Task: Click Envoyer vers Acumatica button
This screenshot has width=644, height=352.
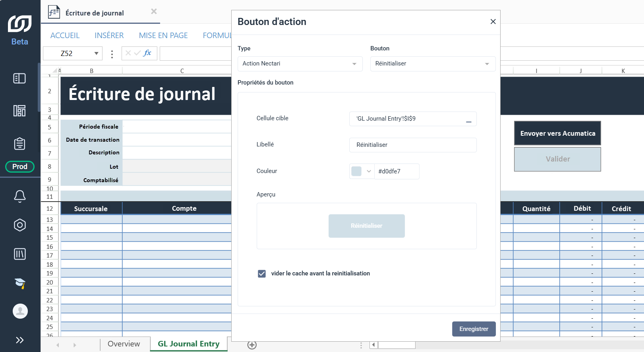Action: [557, 133]
